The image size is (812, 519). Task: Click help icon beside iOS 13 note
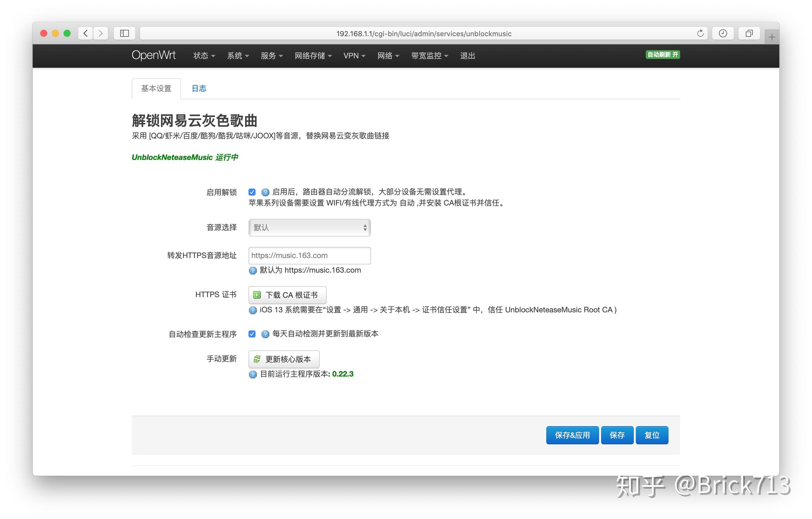click(x=253, y=310)
